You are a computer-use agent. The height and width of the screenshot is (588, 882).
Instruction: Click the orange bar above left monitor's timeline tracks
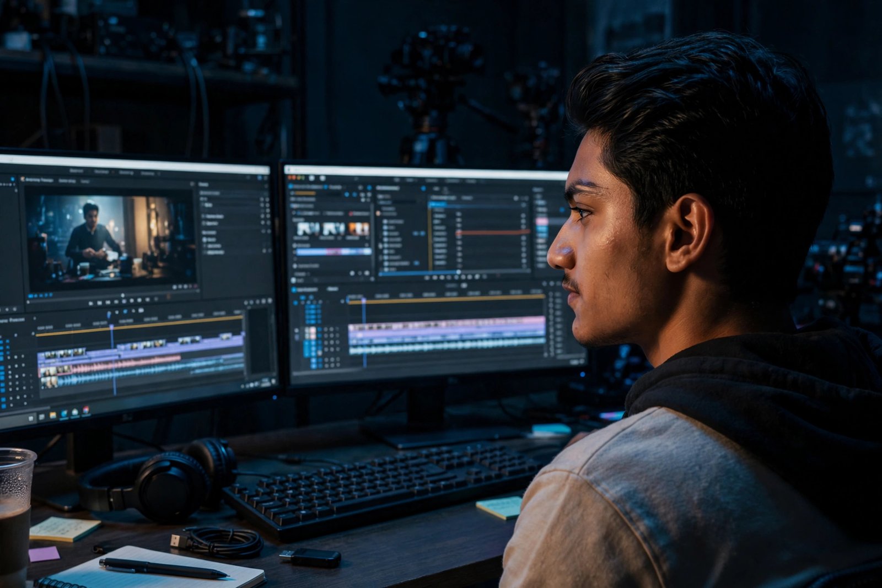click(x=139, y=326)
